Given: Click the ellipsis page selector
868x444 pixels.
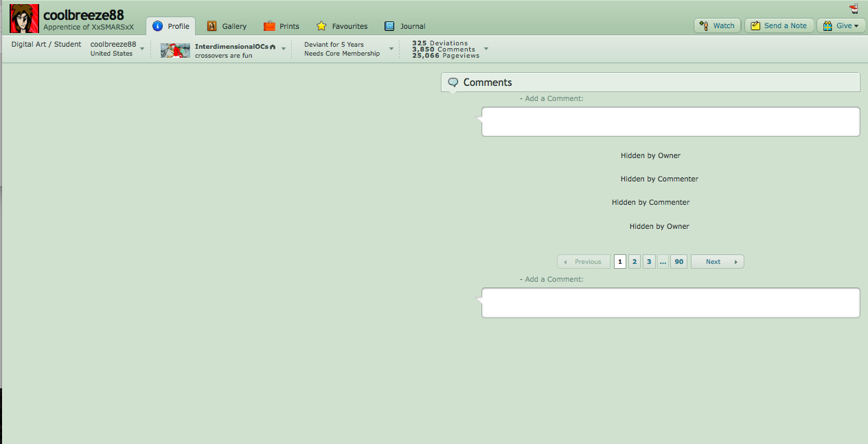Looking at the screenshot, I should click(x=663, y=262).
